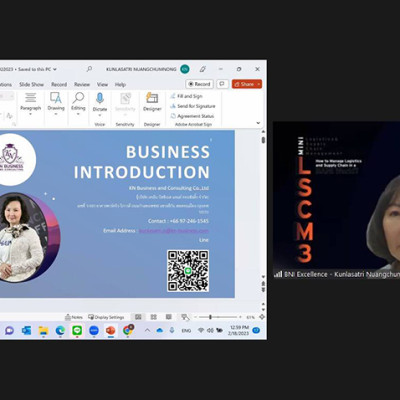The width and height of the screenshot is (400, 400).
Task: Open Outlook from the taskbar
Action: [x=26, y=330]
